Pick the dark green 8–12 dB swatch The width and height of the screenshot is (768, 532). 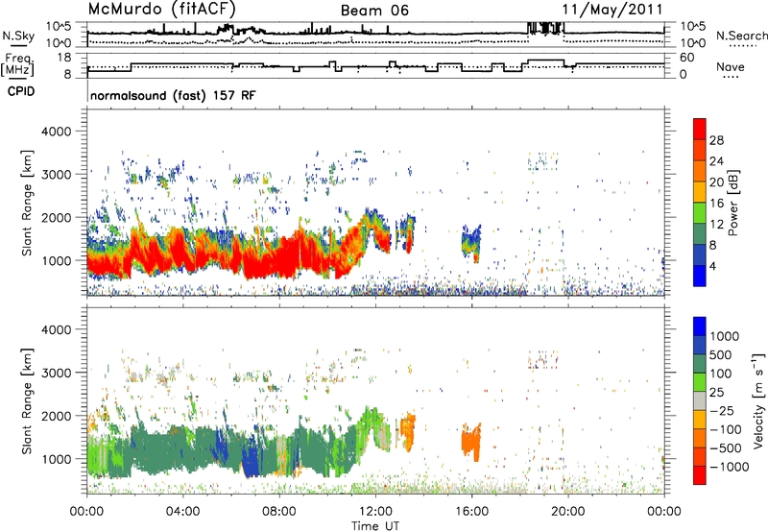(x=700, y=233)
